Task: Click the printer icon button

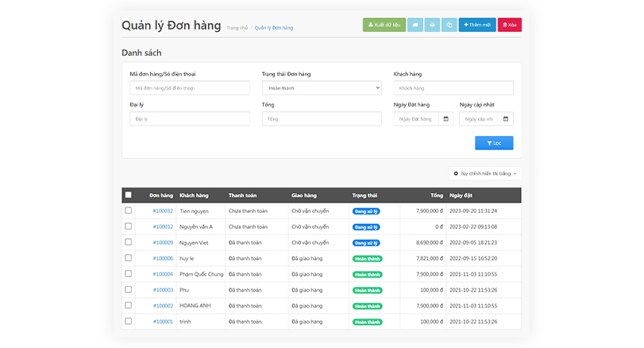Action: (432, 25)
